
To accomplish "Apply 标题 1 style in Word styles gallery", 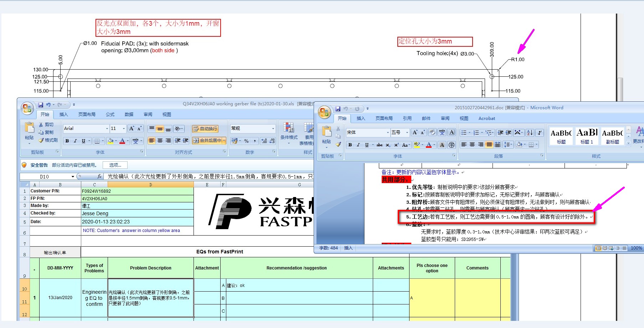I will click(587, 136).
